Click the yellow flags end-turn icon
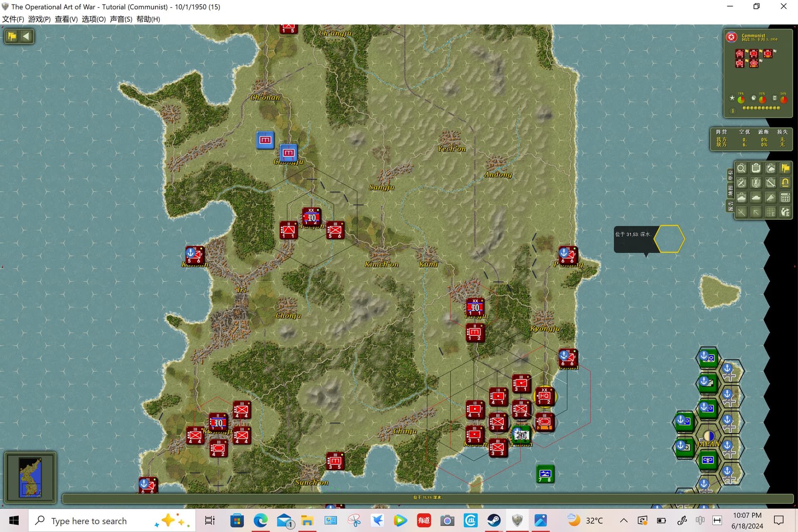The width and height of the screenshot is (798, 532). click(785, 168)
